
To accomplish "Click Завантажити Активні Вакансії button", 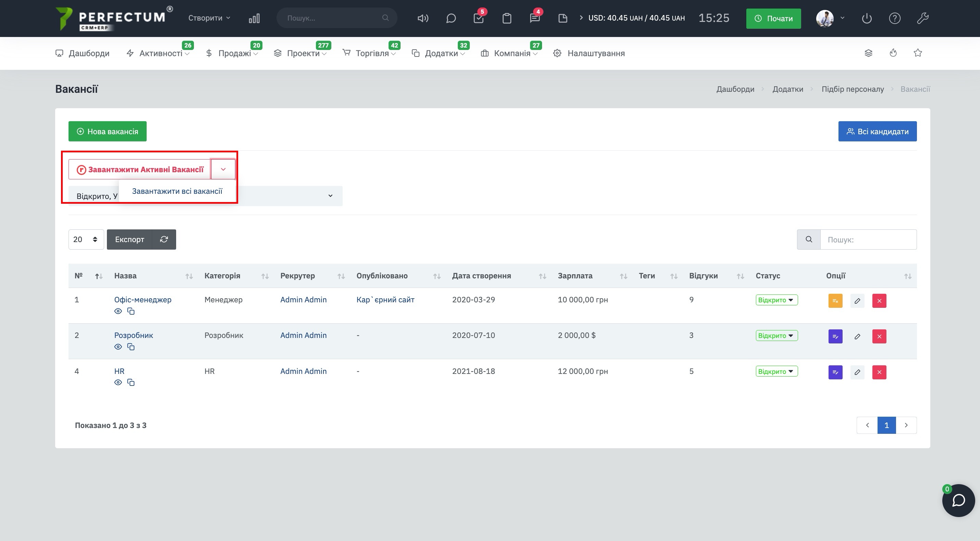I will pyautogui.click(x=139, y=169).
